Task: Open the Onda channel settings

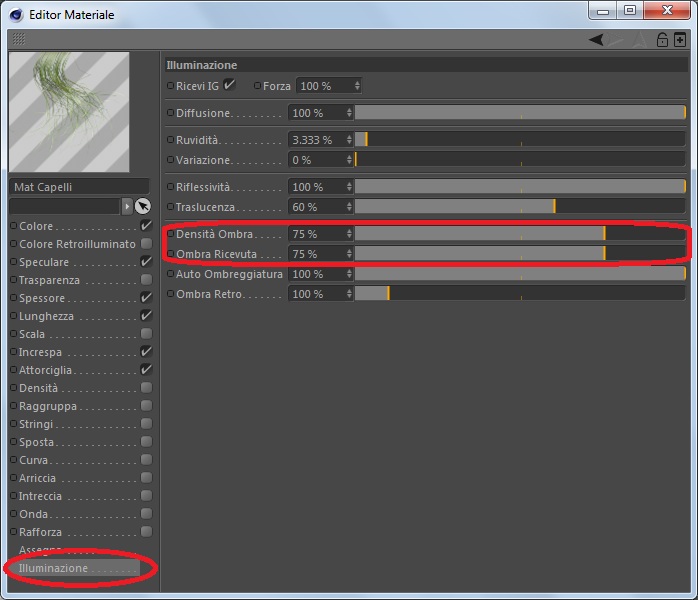Action: click(33, 514)
